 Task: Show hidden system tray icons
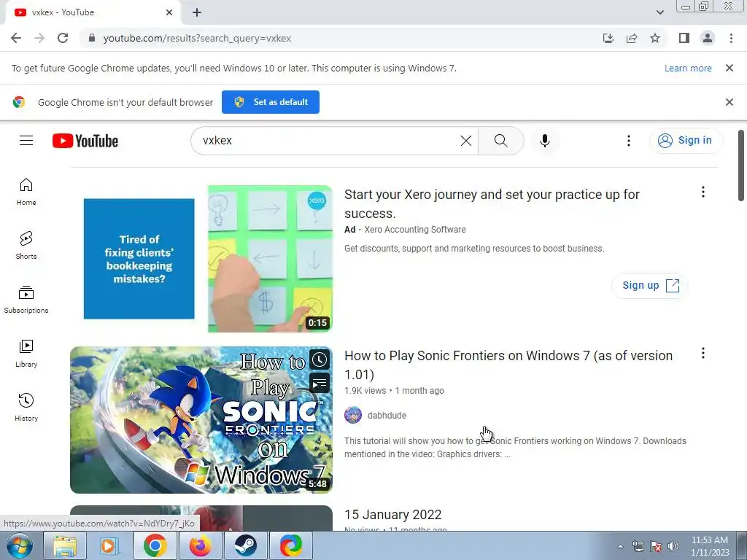[x=620, y=546]
